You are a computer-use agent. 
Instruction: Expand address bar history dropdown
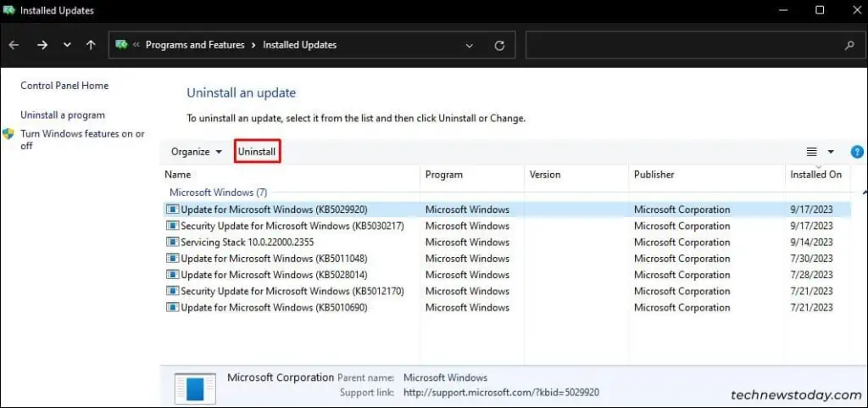pyautogui.click(x=470, y=46)
